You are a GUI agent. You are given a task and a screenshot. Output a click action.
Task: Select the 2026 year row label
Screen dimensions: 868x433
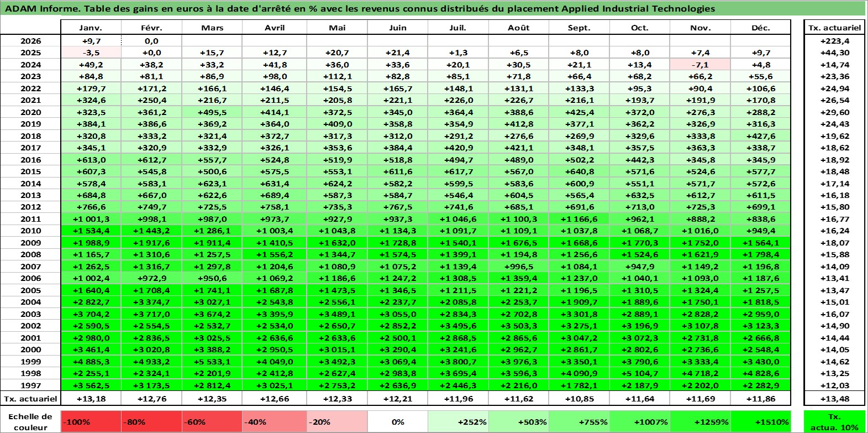(x=30, y=41)
